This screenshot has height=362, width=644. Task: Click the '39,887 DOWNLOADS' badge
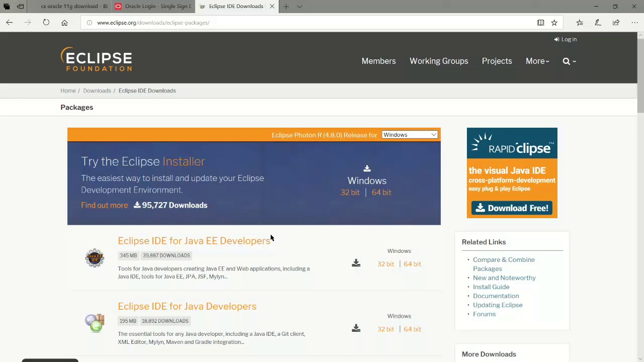point(166,255)
